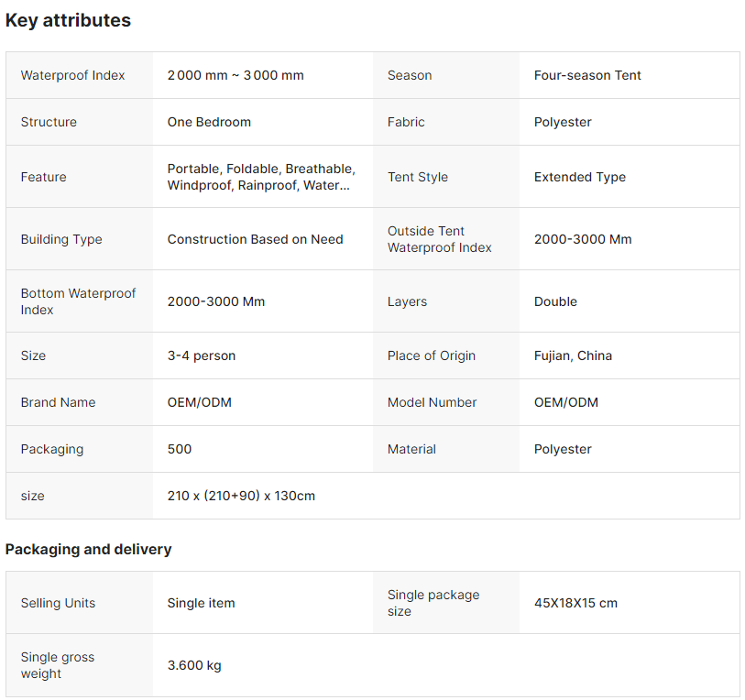Image resolution: width=745 pixels, height=700 pixels.
Task: Select the Extended Type tent style value
Action: (580, 177)
